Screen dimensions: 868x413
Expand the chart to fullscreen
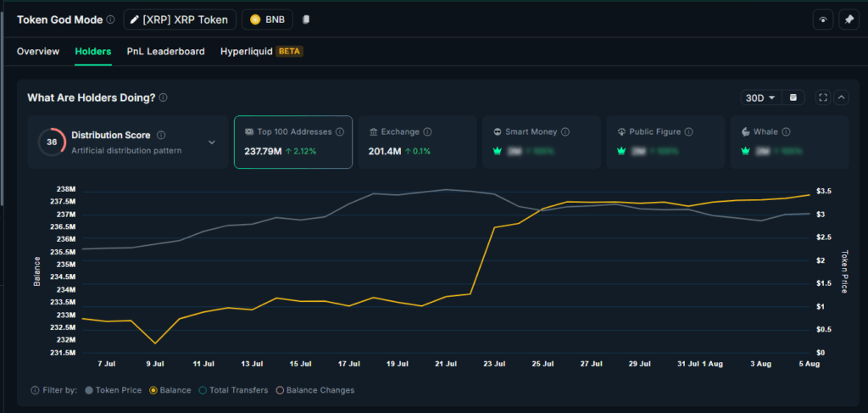tap(823, 98)
